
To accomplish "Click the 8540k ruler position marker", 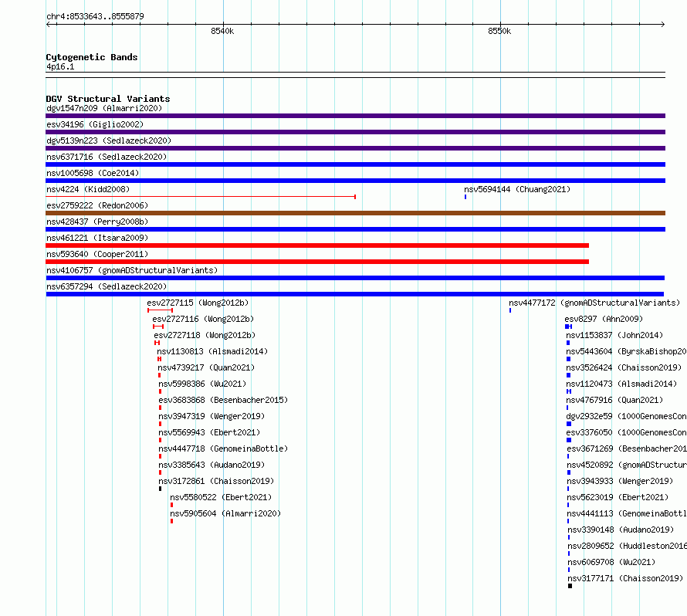I will (x=222, y=31).
